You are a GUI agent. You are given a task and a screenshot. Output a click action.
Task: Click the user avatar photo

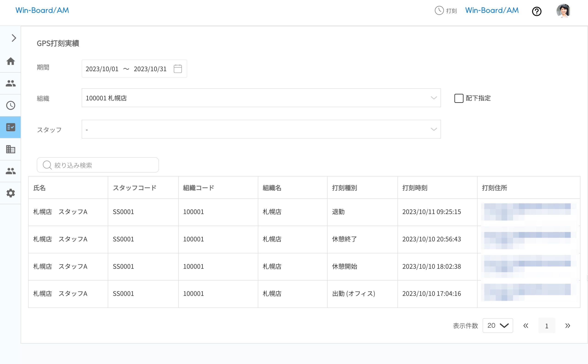tap(563, 11)
